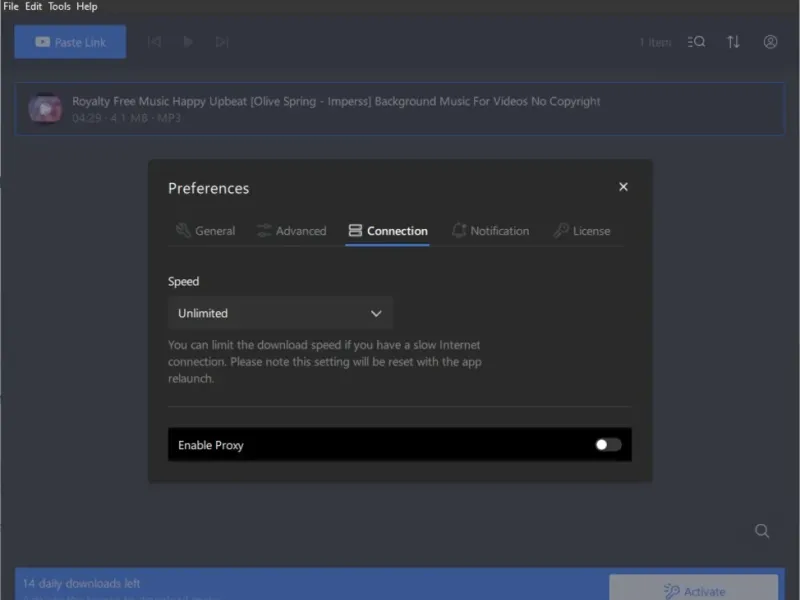800x600 pixels.
Task: Open the Edit menu
Action: (x=33, y=7)
